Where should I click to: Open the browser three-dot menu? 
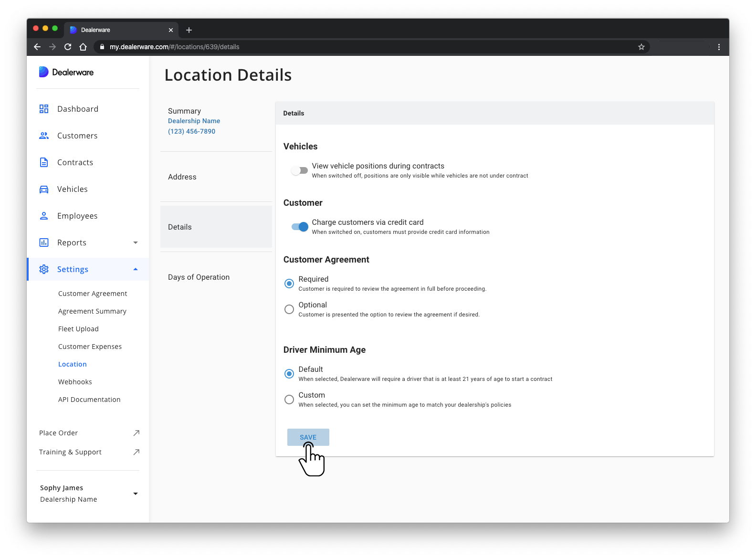719,47
